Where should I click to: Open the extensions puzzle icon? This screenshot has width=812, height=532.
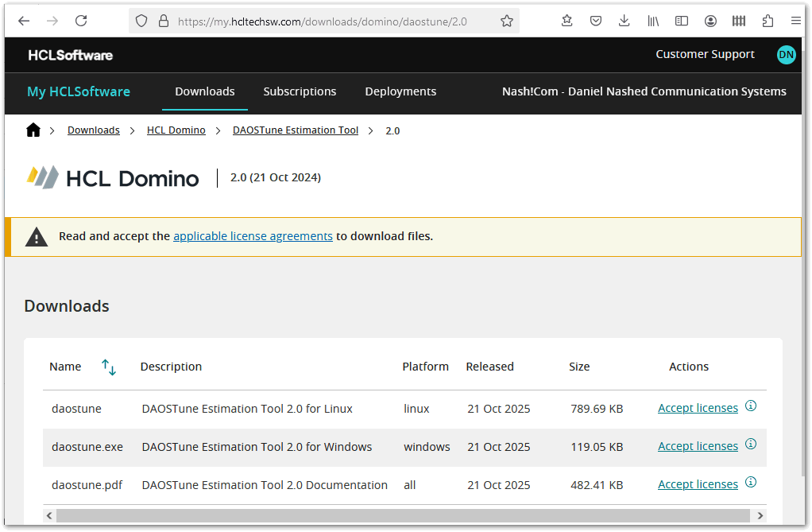(768, 21)
